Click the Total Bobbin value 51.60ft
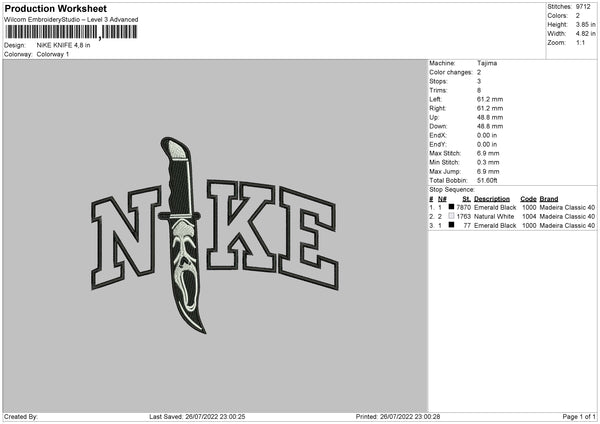This screenshot has height=424, width=600. coord(487,181)
